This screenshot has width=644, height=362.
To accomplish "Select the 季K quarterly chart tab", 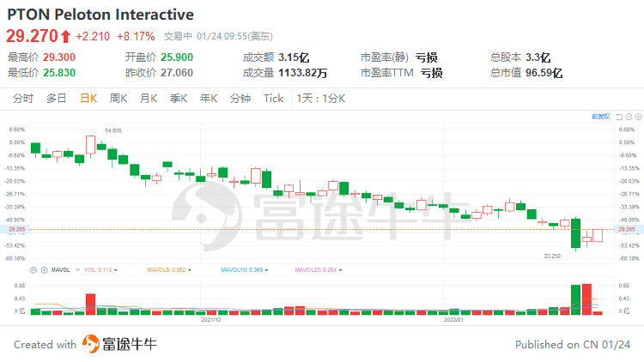I will point(179,99).
